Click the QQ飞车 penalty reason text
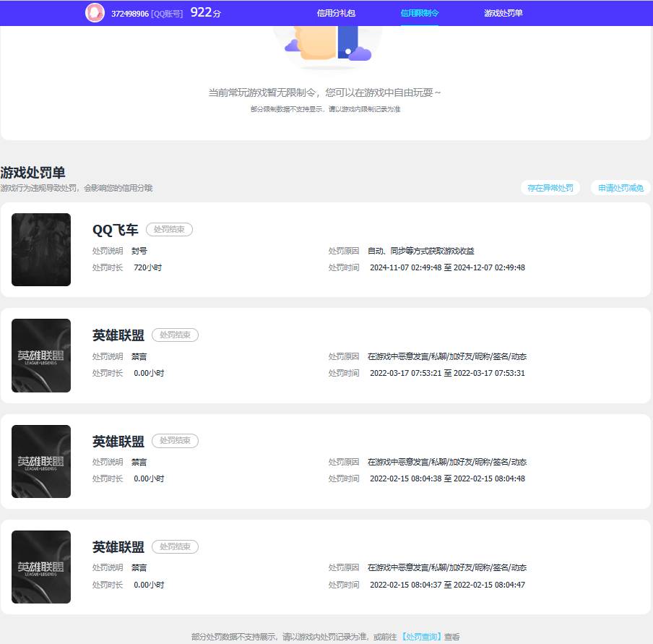The image size is (653, 644). (421, 251)
